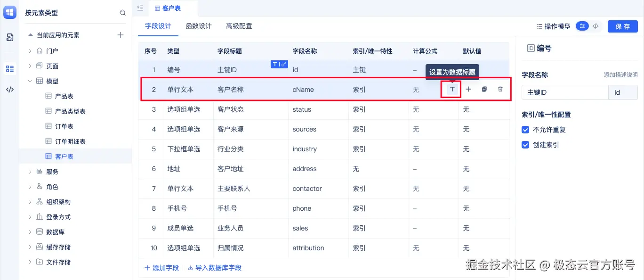The image size is (644, 280).
Task: Click the 数据库 database icon in tree
Action: pos(40,232)
